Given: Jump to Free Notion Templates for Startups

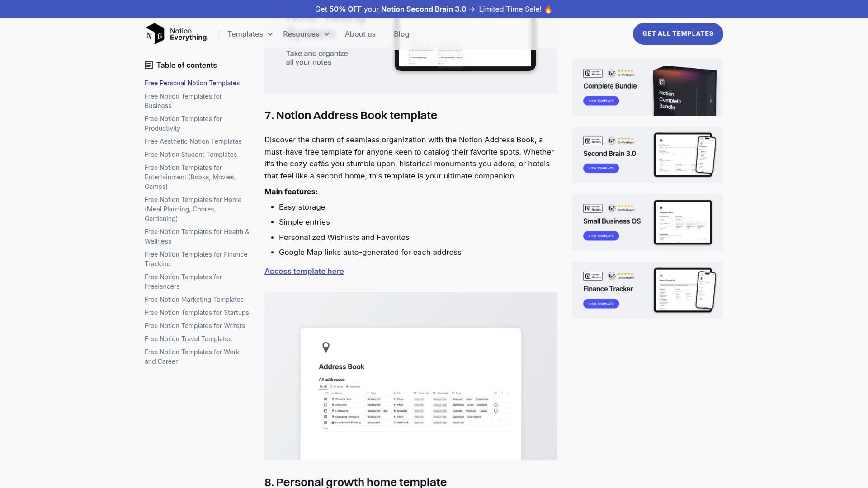Looking at the screenshot, I should (197, 313).
